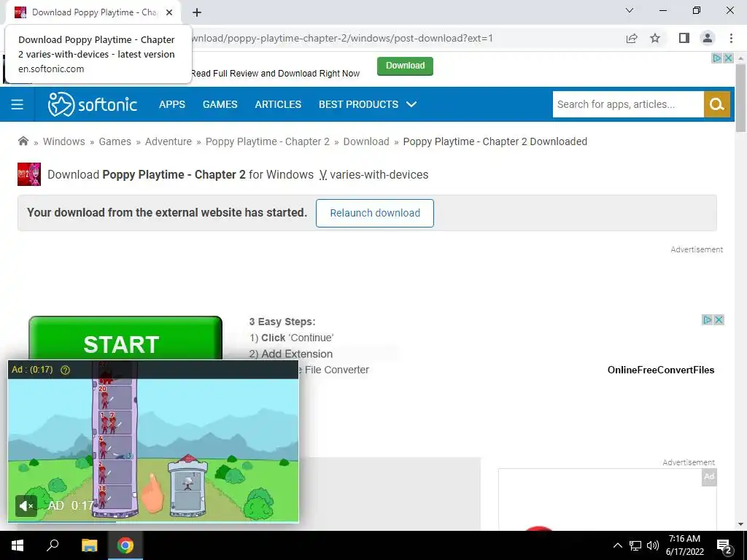Viewport: 747px width, 560px height.
Task: Open the notification center icon
Action: [724, 546]
